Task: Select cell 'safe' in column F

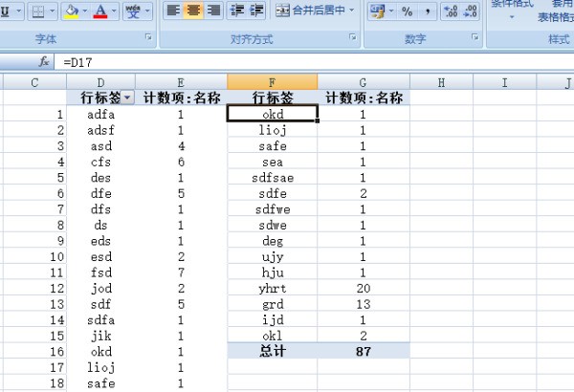Action: 273,146
